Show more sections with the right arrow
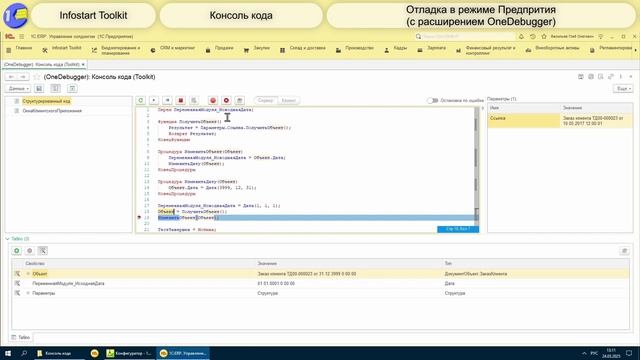 pos(635,50)
